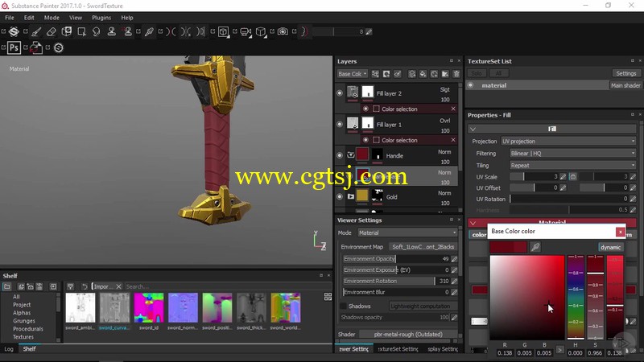644x362 pixels.
Task: Toggle visibility of the Gold folder
Action: [x=340, y=196]
